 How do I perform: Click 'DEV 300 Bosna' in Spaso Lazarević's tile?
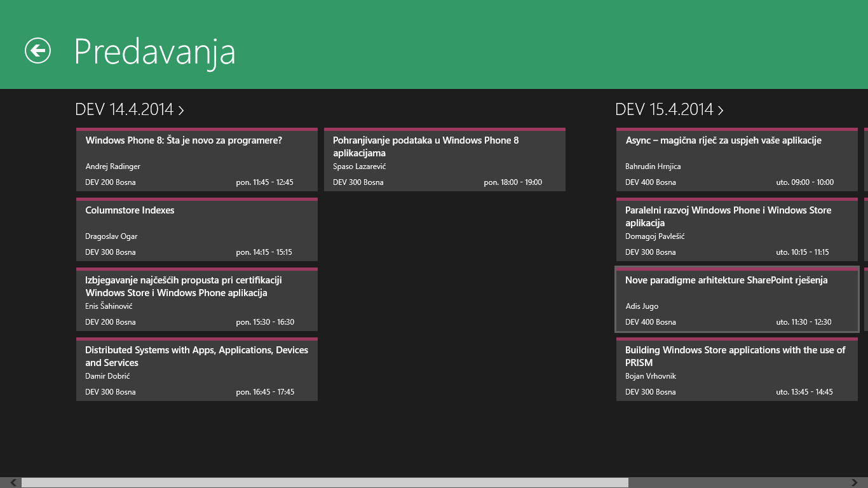coord(358,182)
